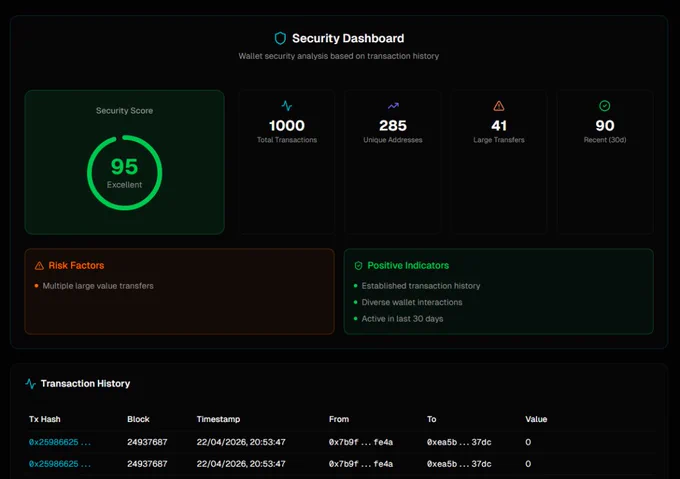
Task: Click the Large Transfers label
Action: click(499, 140)
